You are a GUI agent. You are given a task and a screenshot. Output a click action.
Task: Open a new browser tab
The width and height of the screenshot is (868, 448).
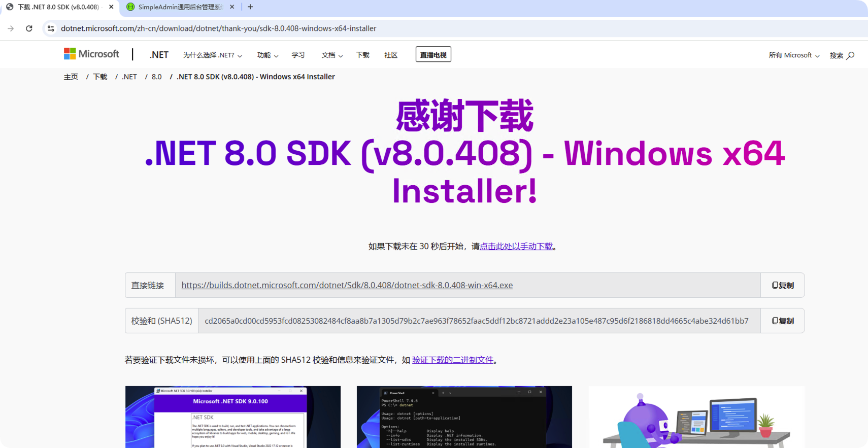250,7
